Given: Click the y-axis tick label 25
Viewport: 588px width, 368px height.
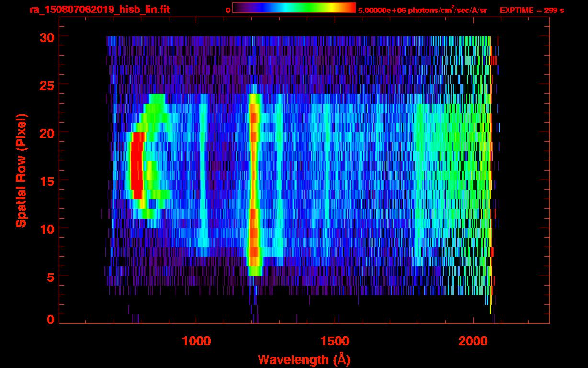Looking at the screenshot, I should click(46, 85).
